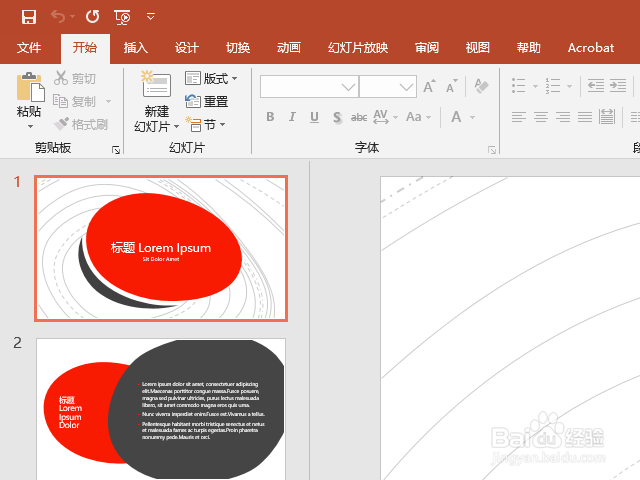This screenshot has width=640, height=480.
Task: Open the 视图 tab
Action: pyautogui.click(x=478, y=48)
